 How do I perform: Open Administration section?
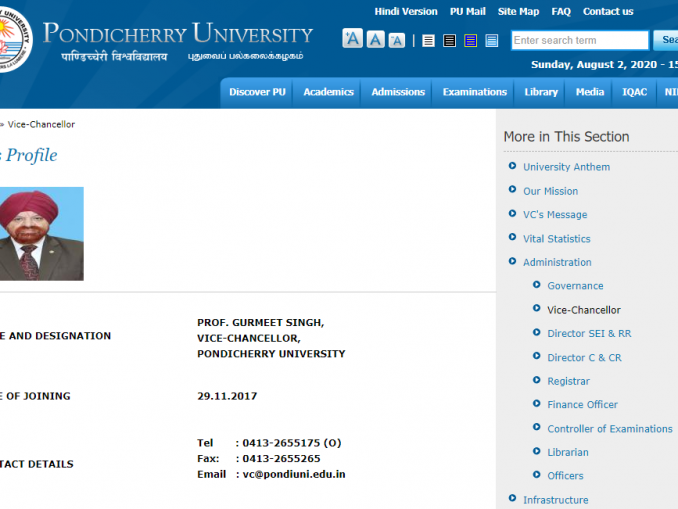click(557, 262)
